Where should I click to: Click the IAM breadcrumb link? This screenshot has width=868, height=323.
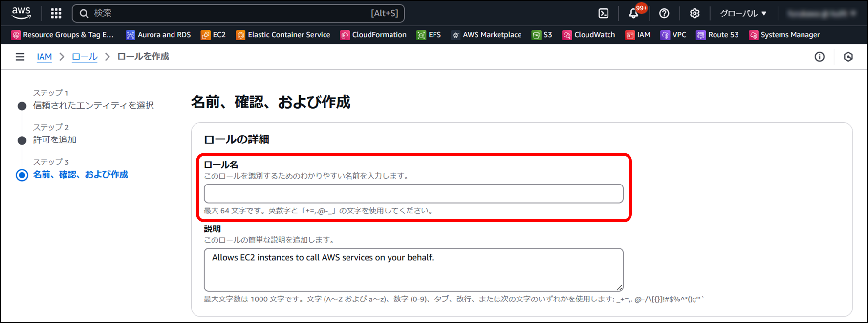click(x=44, y=57)
